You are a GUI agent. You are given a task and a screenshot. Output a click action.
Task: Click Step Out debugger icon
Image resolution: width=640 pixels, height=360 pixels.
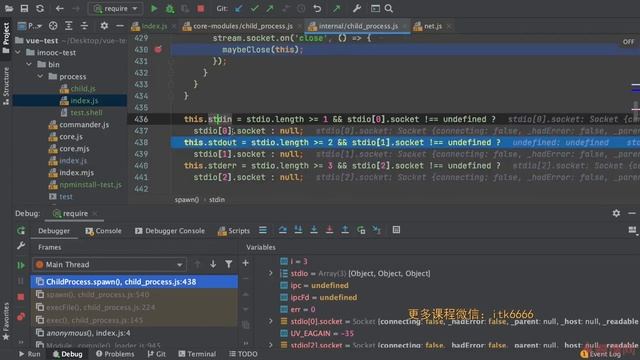coord(345,230)
